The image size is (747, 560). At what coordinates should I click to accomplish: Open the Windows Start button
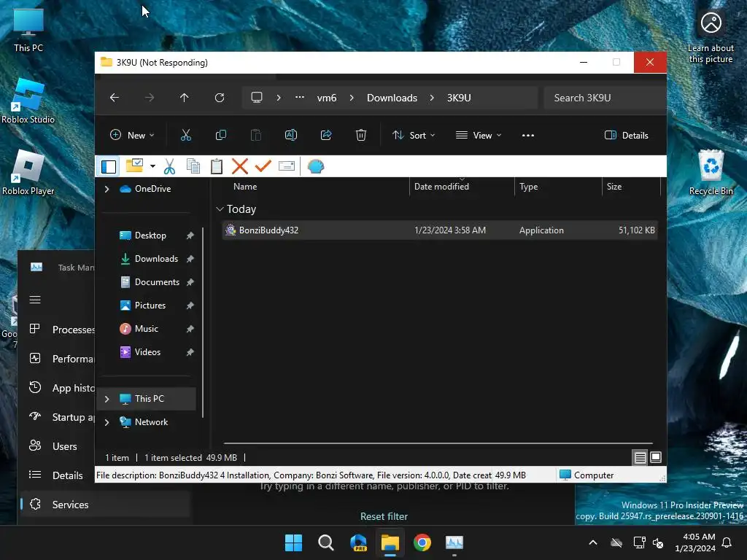pos(293,542)
